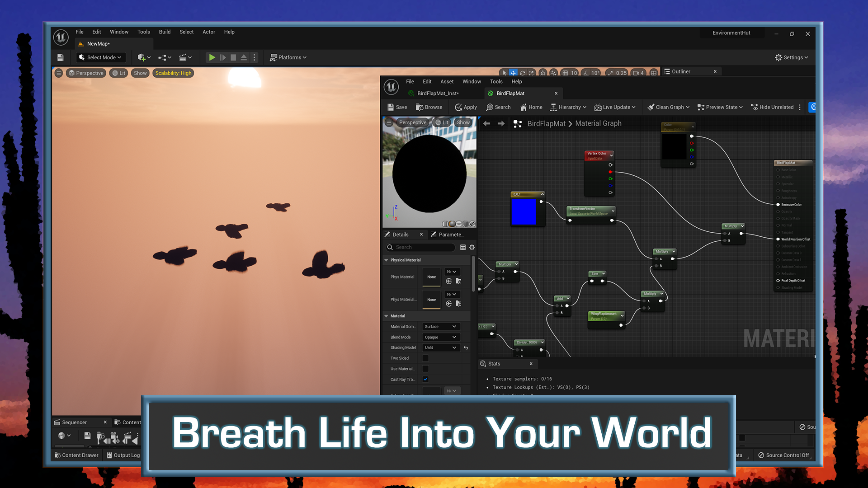Image resolution: width=868 pixels, height=488 pixels.
Task: Click the Apply button in the material editor
Action: pos(466,107)
